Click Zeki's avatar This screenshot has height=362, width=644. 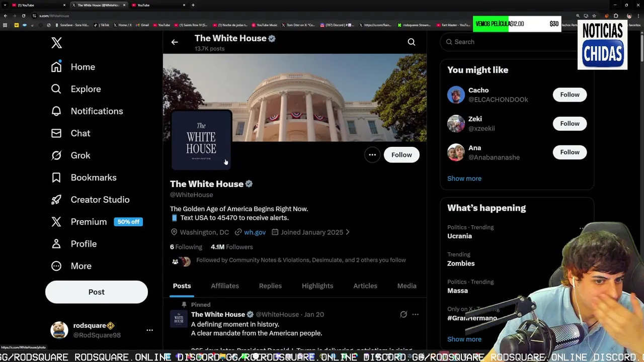coord(456,124)
